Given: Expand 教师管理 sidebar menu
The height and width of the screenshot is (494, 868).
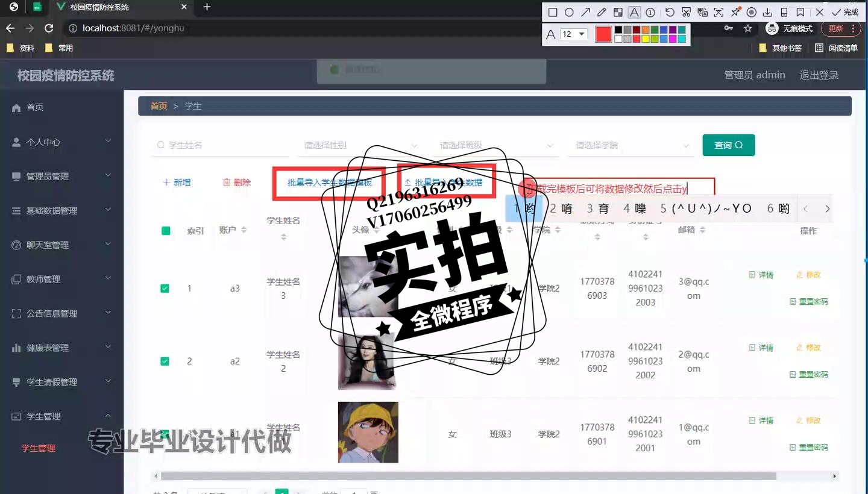Looking at the screenshot, I should click(61, 280).
